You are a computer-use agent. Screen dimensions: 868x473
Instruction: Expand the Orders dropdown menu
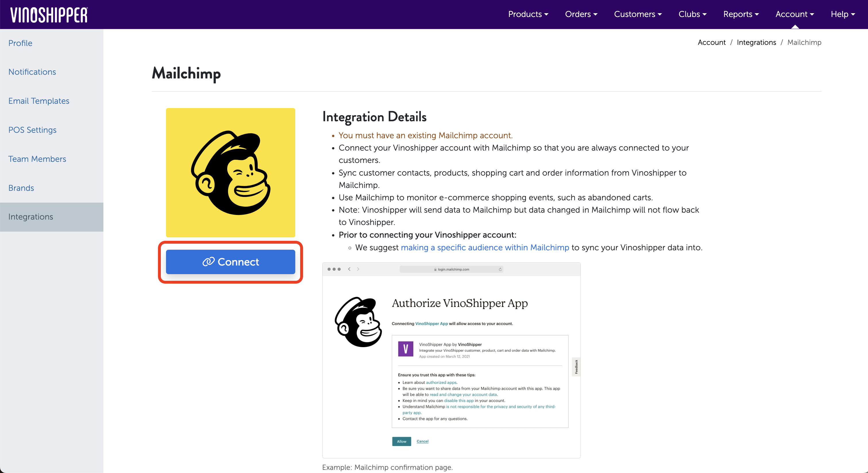point(581,14)
